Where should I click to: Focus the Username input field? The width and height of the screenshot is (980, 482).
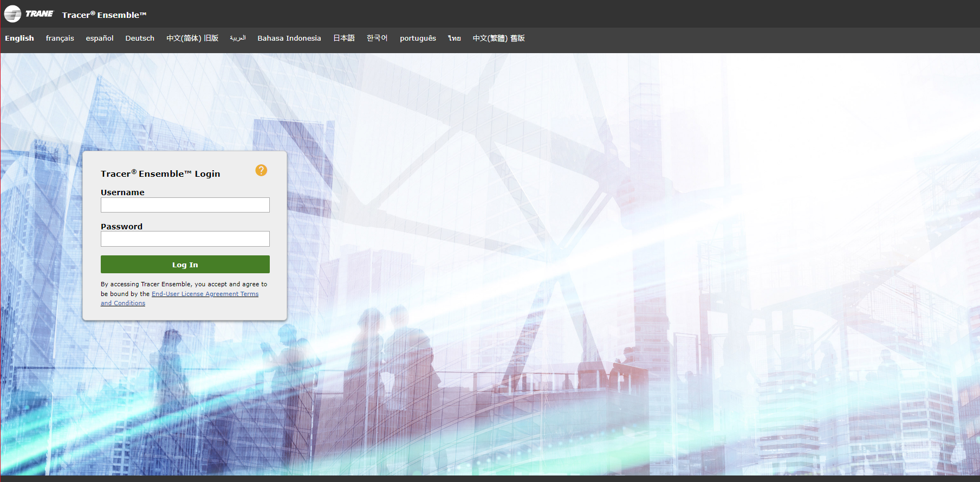[185, 205]
